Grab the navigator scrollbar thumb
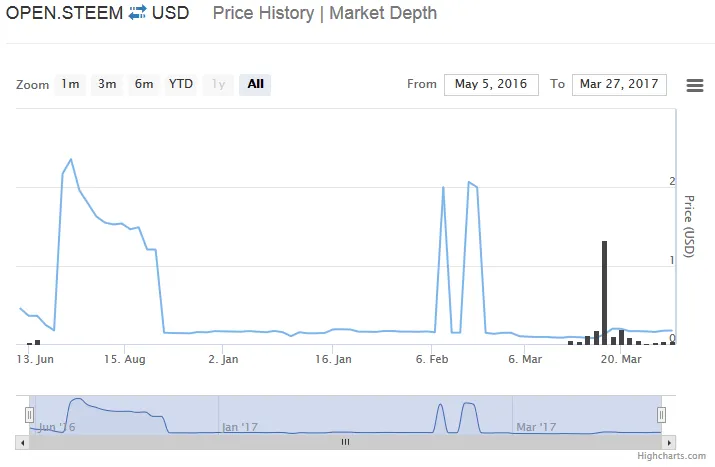 346,442
